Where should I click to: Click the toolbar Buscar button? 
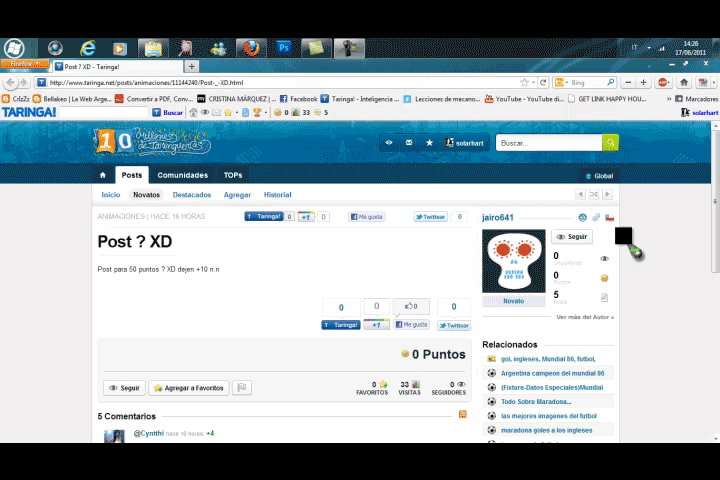(x=168, y=113)
